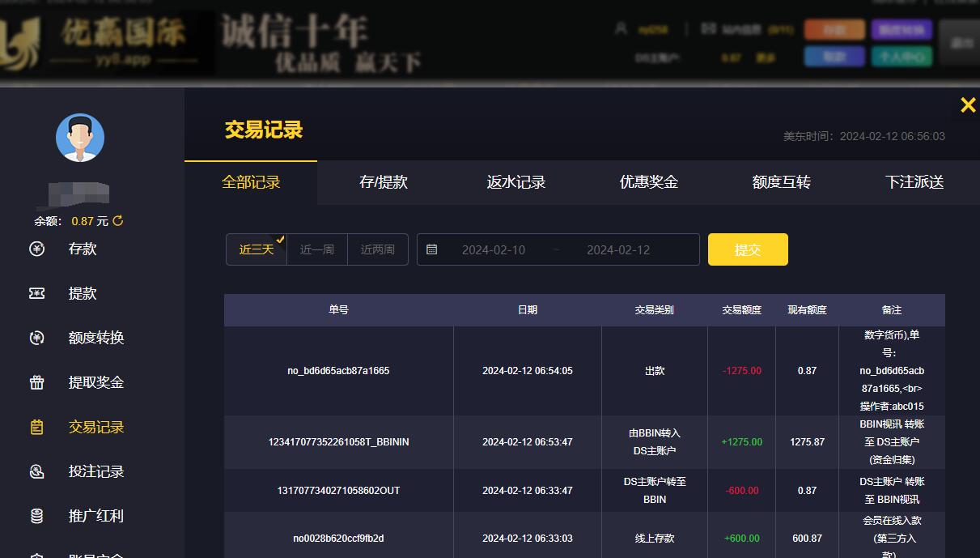Click the clipboard icon for 交易记录
The height and width of the screenshot is (558, 980).
36,427
